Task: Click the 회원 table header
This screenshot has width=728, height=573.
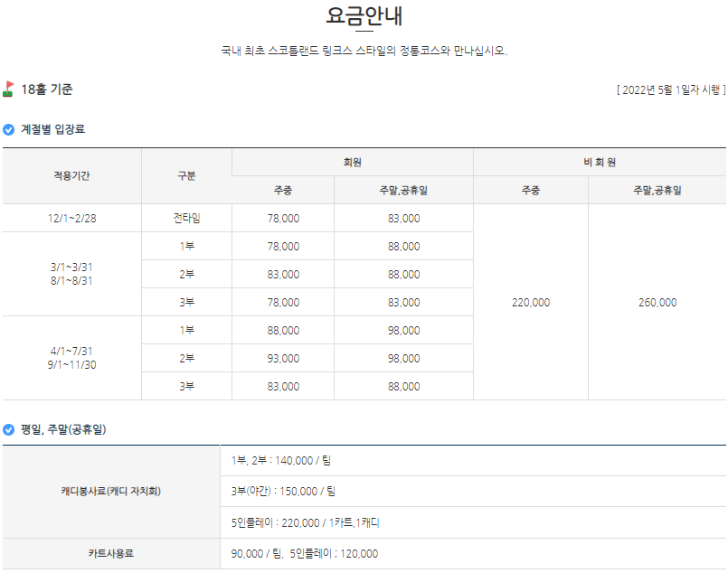Action: [x=352, y=163]
